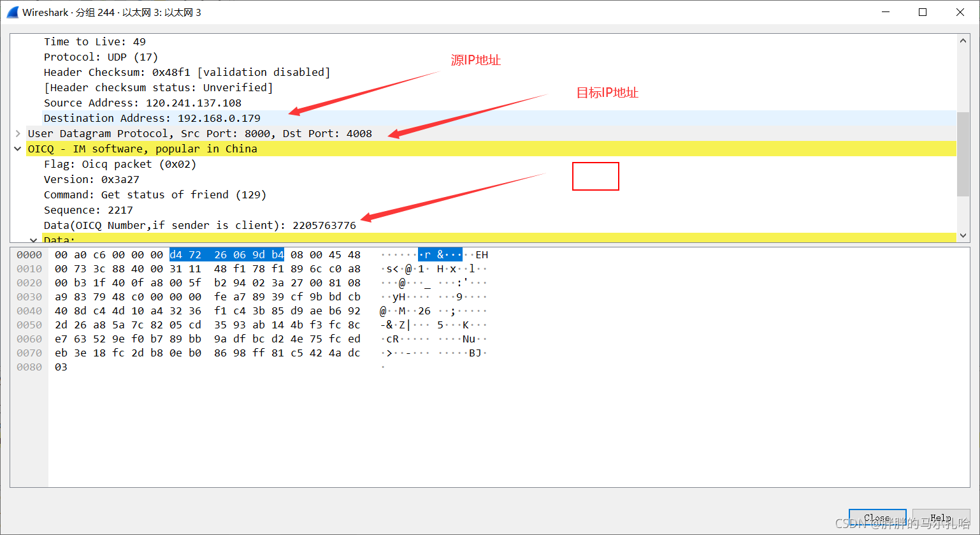Image resolution: width=980 pixels, height=535 pixels.
Task: Maximize the Wireshark packet window
Action: (922, 12)
